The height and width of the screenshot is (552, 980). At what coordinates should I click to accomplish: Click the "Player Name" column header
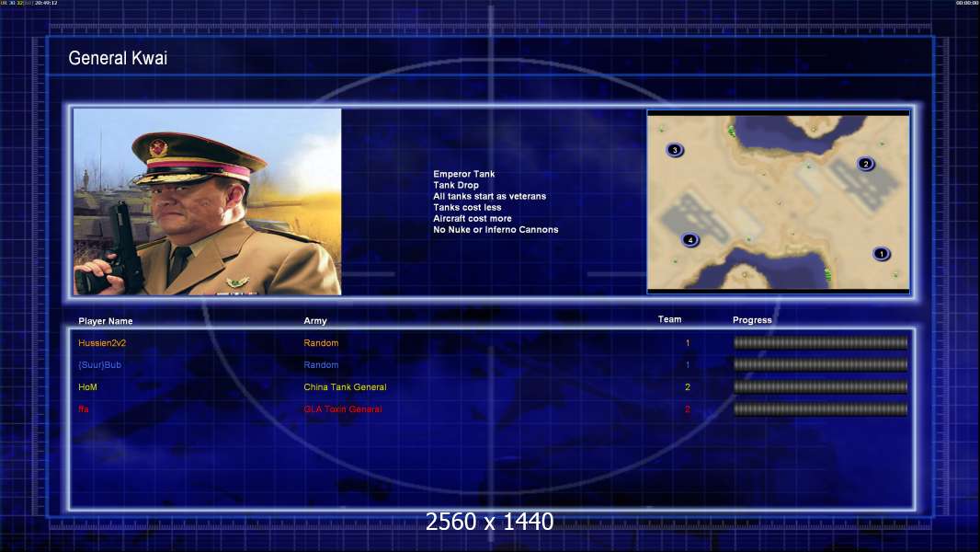point(106,321)
